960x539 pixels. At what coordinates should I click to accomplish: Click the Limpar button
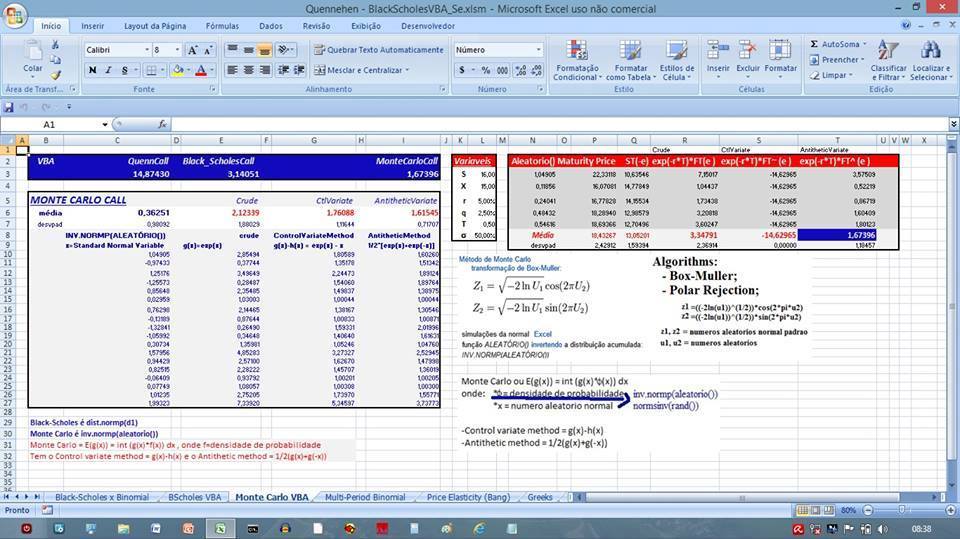831,75
